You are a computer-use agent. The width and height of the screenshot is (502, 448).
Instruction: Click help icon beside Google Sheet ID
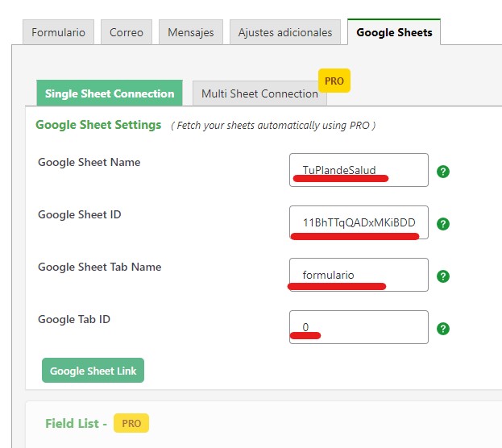(443, 224)
